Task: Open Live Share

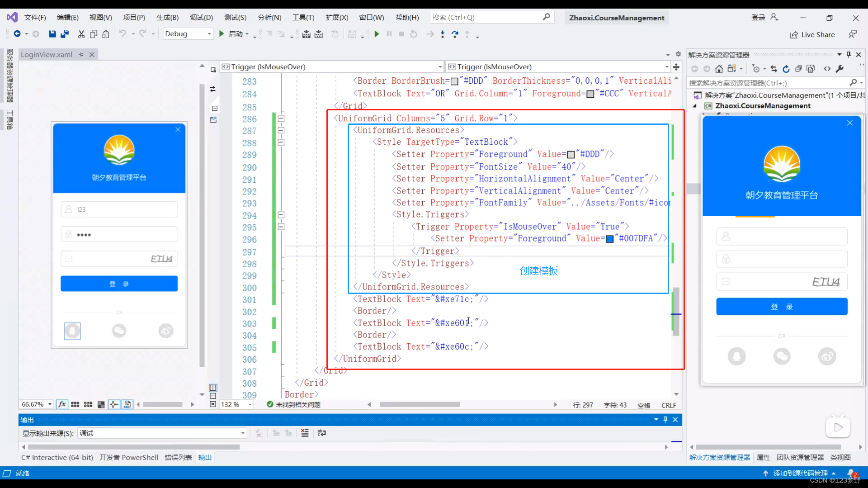Action: coord(812,35)
